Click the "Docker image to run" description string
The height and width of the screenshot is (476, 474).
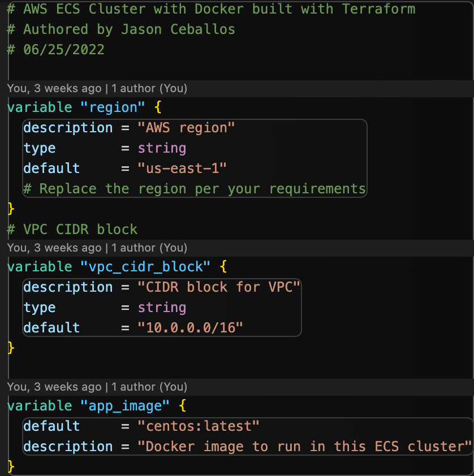pyautogui.click(x=304, y=446)
